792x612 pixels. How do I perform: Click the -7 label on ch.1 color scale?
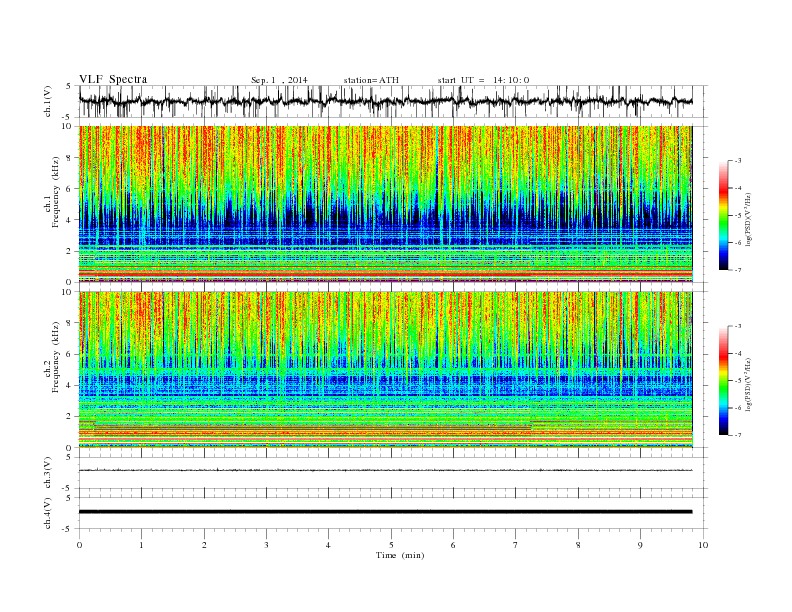click(738, 270)
